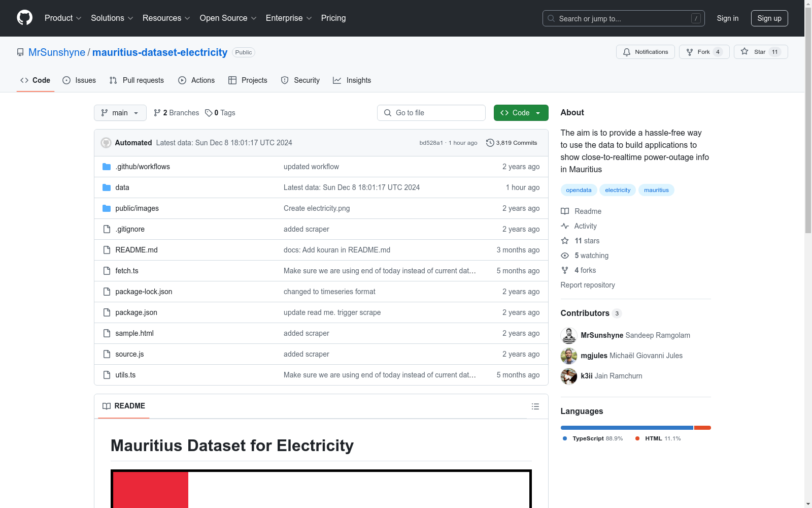Click the mauritius topic tag
This screenshot has height=508, width=812.
tap(656, 190)
